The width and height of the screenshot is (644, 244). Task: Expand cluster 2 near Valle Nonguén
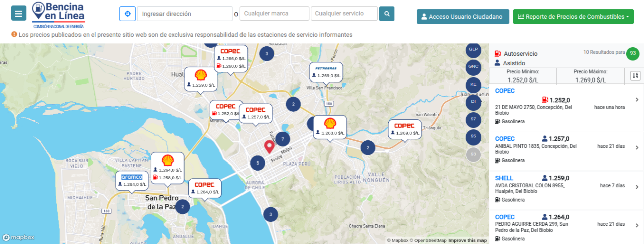pos(368,147)
